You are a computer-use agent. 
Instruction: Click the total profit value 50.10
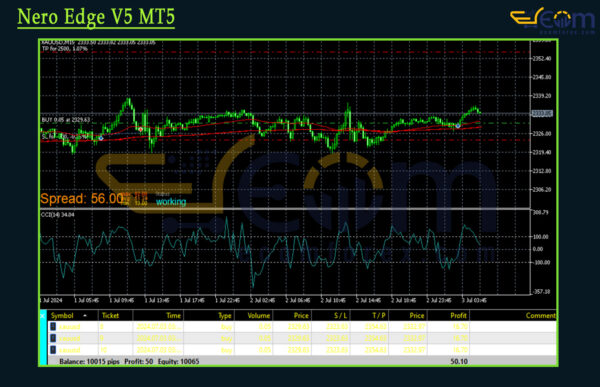[459, 361]
